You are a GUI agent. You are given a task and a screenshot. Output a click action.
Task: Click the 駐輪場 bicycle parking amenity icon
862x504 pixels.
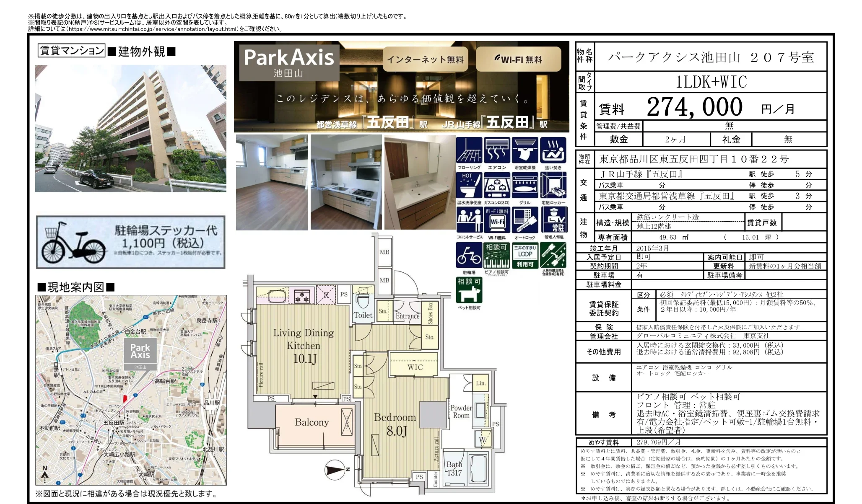(x=469, y=255)
